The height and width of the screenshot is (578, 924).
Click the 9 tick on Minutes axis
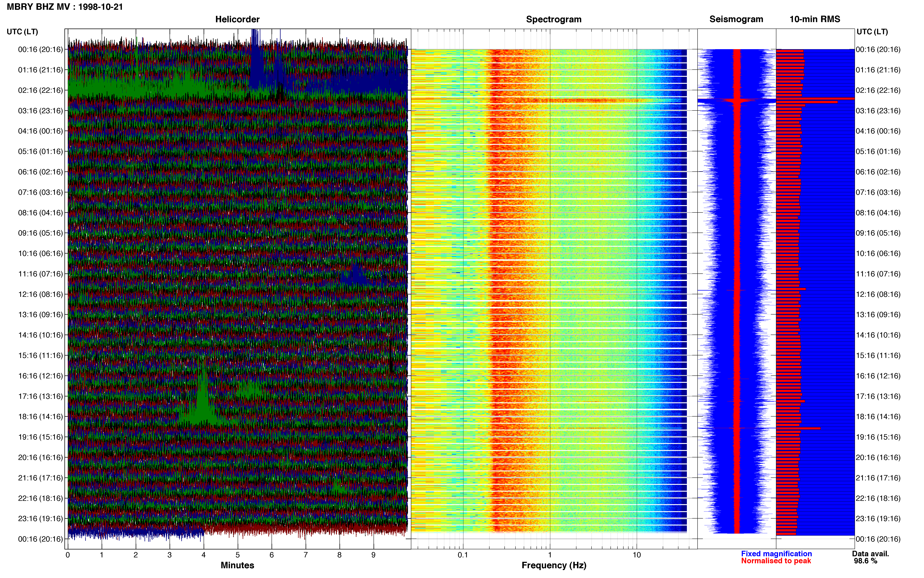coord(373,555)
